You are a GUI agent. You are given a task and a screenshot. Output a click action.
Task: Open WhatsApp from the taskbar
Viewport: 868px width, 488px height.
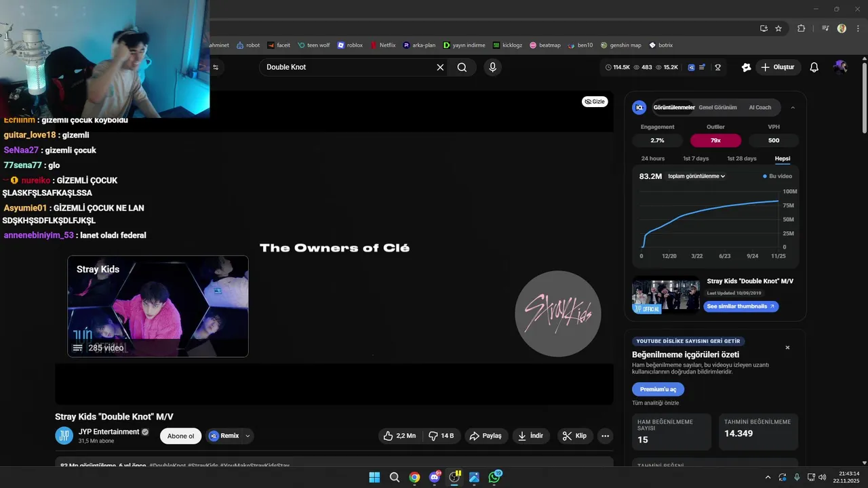coord(494,477)
